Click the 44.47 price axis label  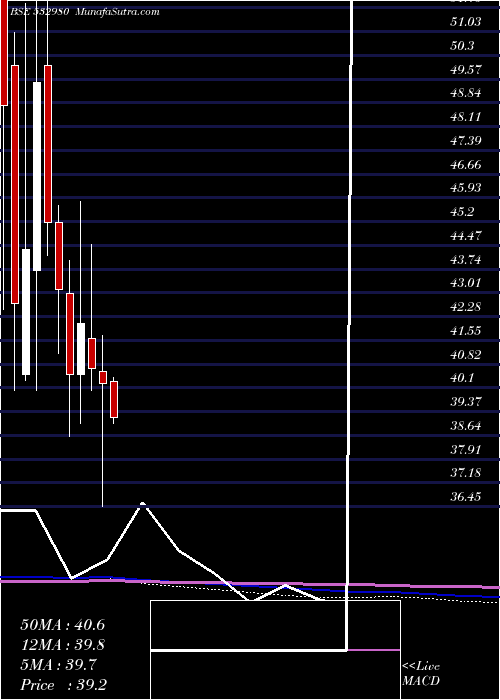pyautogui.click(x=466, y=235)
